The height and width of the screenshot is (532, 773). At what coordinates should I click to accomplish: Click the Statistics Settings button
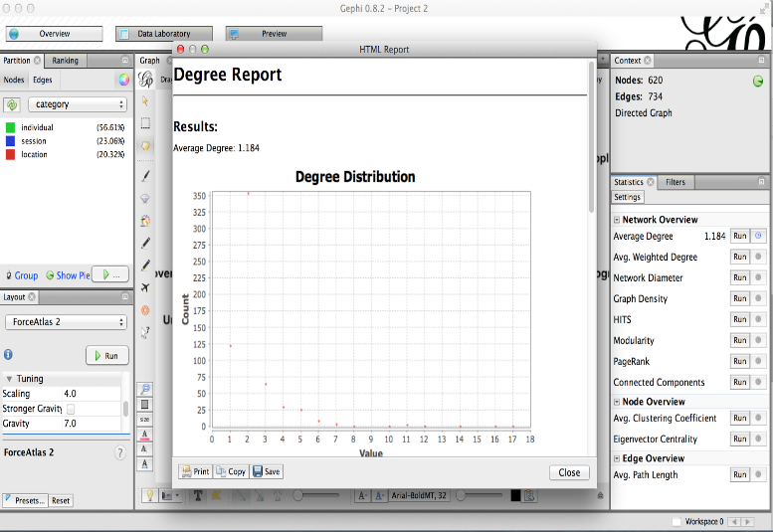pyautogui.click(x=627, y=197)
